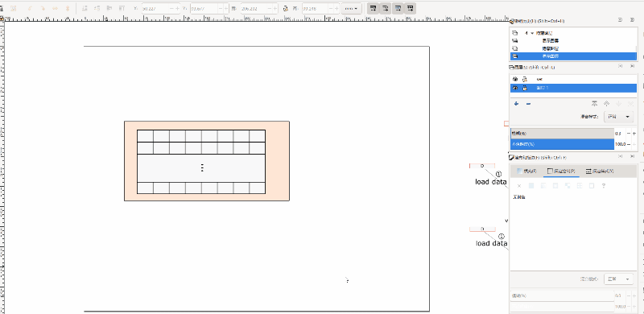Choose swatch paint icon for stroke

pos(592,186)
